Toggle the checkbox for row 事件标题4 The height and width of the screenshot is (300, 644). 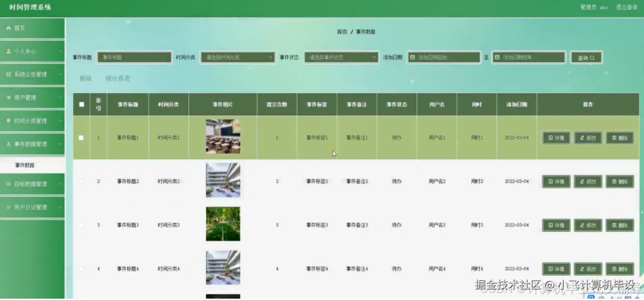(x=81, y=269)
